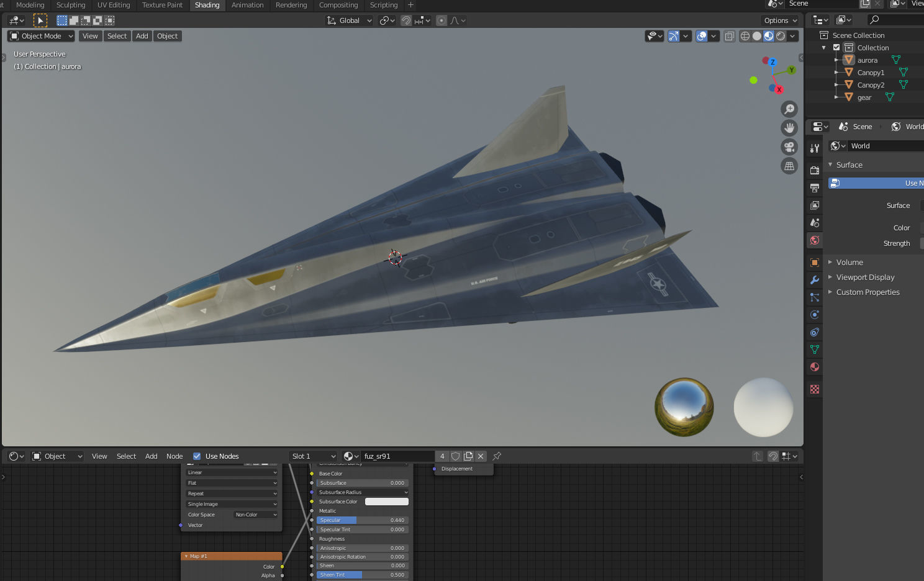Toggle viewport gizmos display
This screenshot has height=581, width=924.
coord(673,36)
